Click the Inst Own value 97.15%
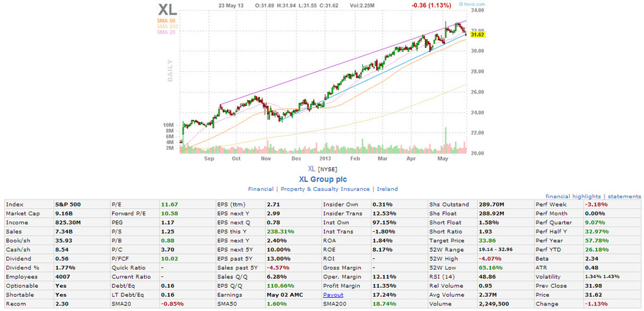 coord(384,223)
